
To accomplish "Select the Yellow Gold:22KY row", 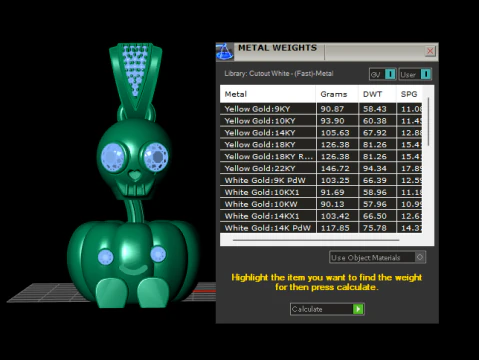I will coord(321,168).
